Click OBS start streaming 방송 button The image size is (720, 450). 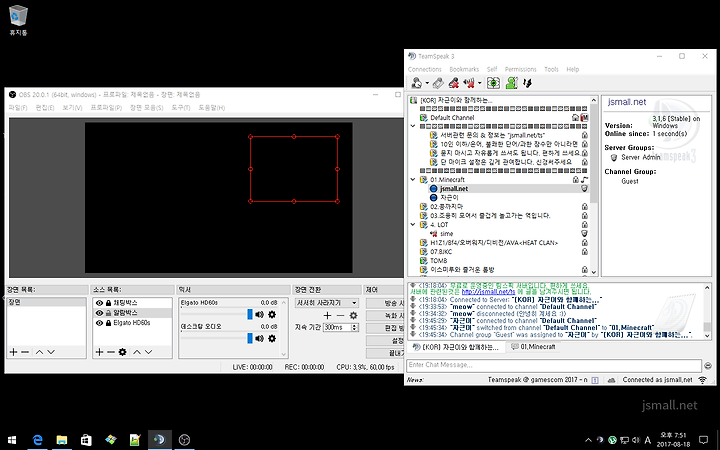[385, 303]
